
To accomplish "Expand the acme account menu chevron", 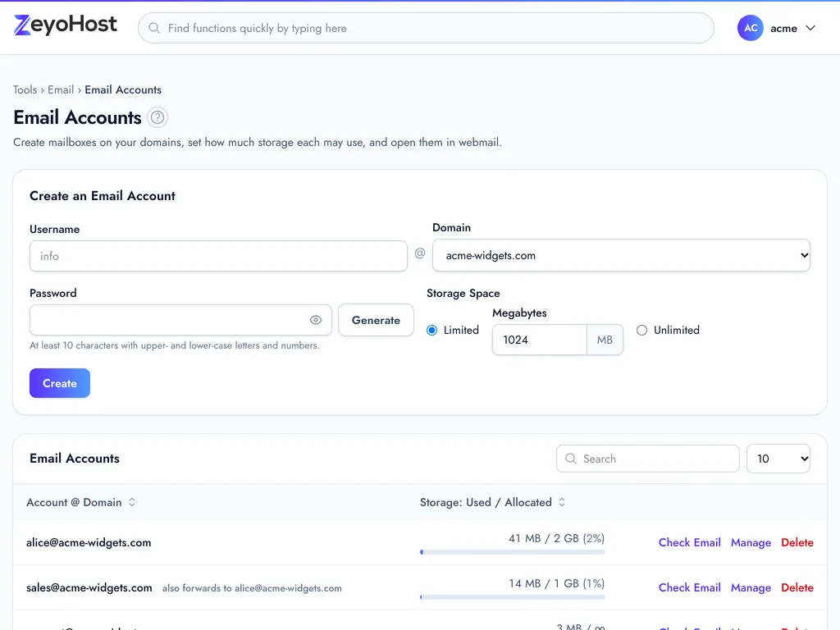I will tap(810, 28).
